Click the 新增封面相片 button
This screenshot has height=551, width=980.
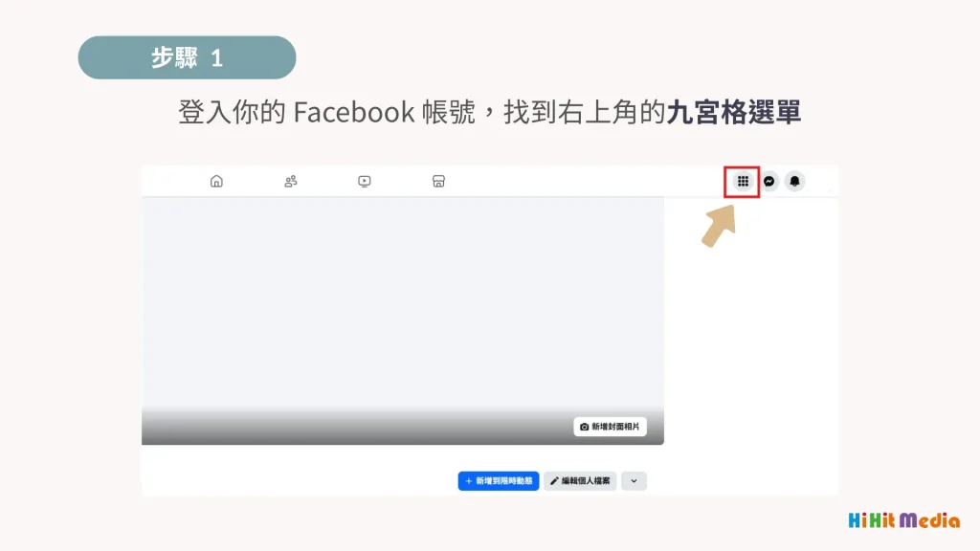(x=610, y=427)
